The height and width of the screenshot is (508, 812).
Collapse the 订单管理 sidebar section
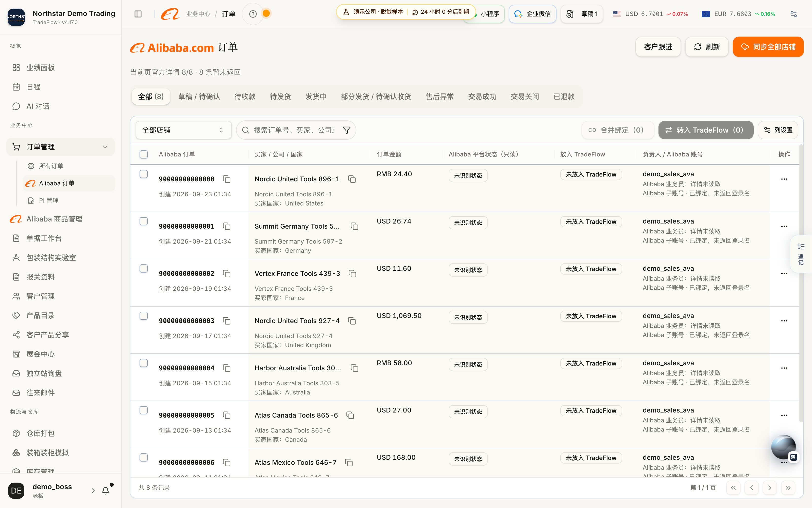click(60, 147)
